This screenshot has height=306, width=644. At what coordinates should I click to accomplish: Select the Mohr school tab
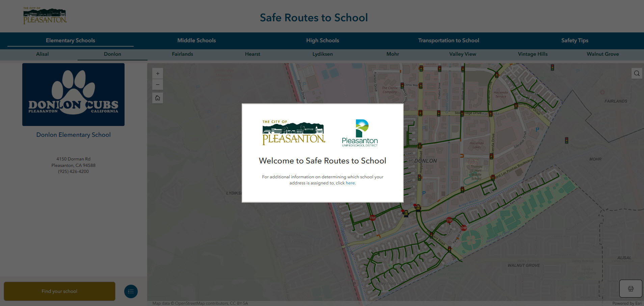[393, 54]
